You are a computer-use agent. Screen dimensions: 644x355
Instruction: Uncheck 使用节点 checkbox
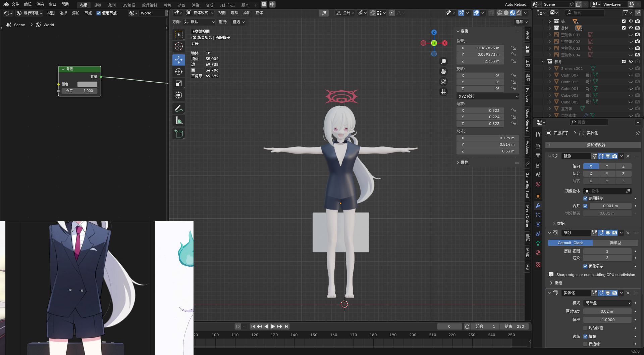coord(99,13)
